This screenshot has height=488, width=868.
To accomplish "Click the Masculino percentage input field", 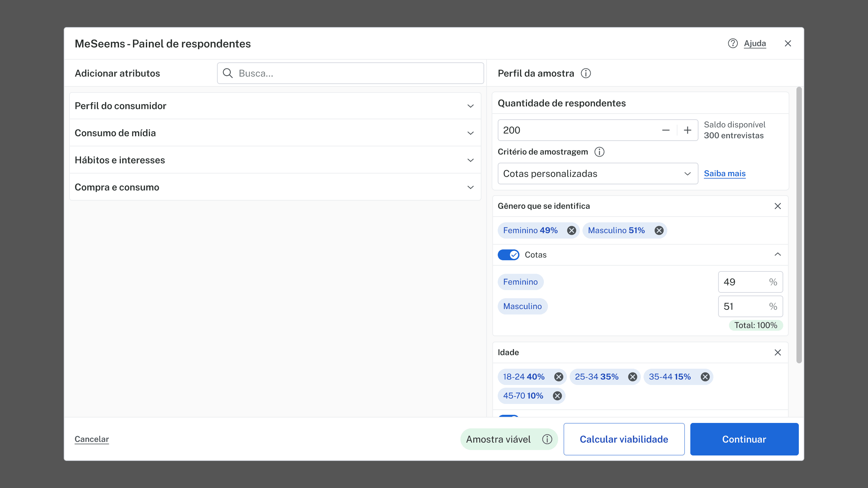I will click(x=750, y=306).
